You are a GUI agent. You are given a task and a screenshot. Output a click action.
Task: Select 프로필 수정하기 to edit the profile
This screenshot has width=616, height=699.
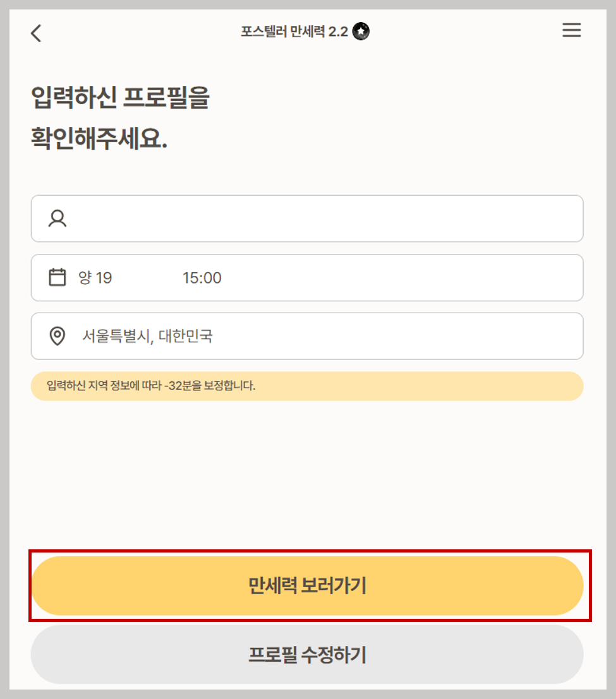point(308,655)
